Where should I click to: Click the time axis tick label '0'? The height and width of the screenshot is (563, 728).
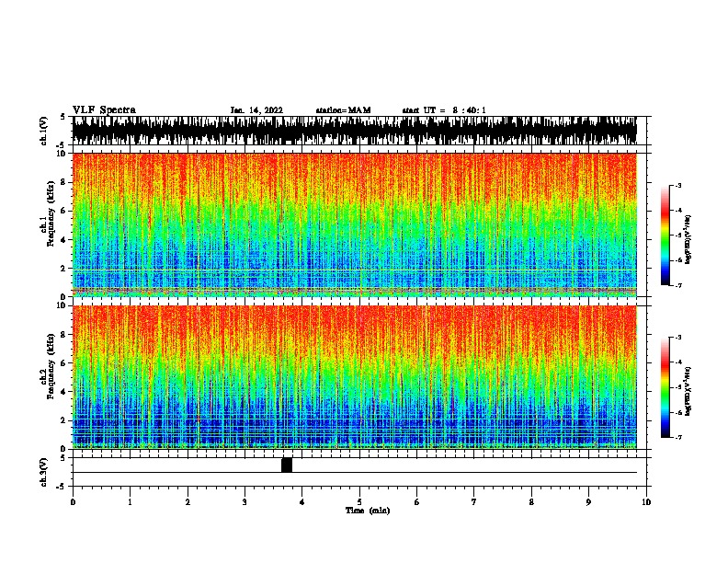pos(73,502)
